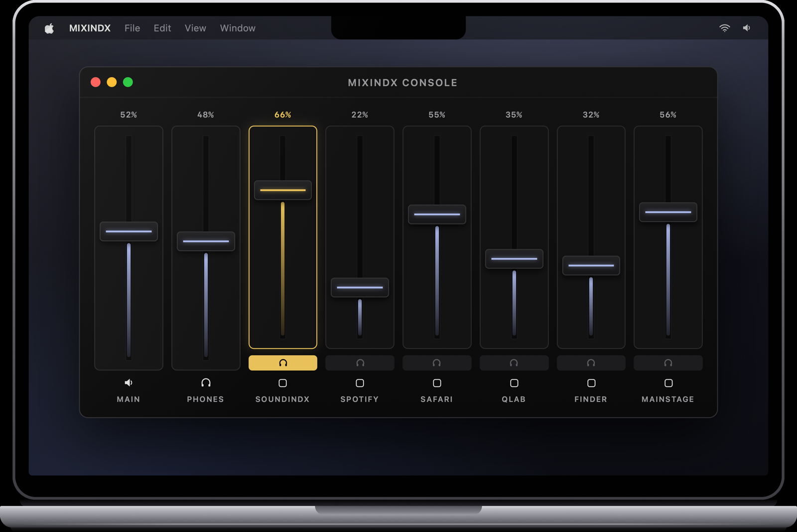Minimize the MIXINDX Console window
This screenshot has width=797, height=532.
pyautogui.click(x=112, y=82)
